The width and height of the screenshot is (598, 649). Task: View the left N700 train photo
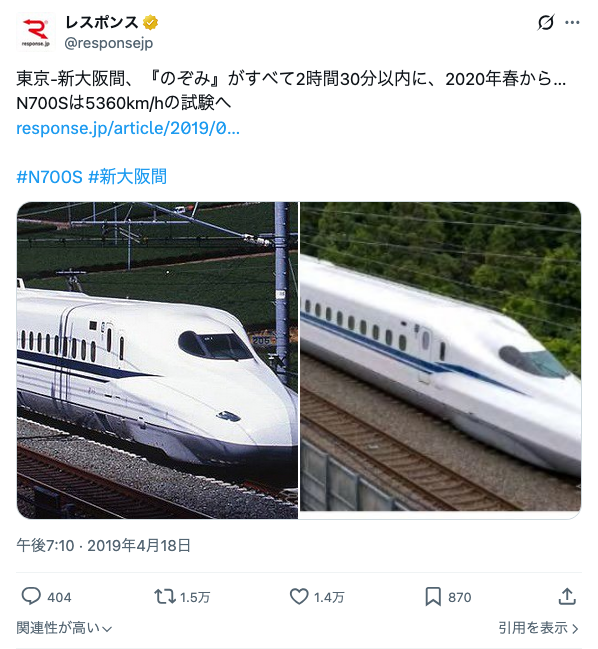(x=157, y=360)
